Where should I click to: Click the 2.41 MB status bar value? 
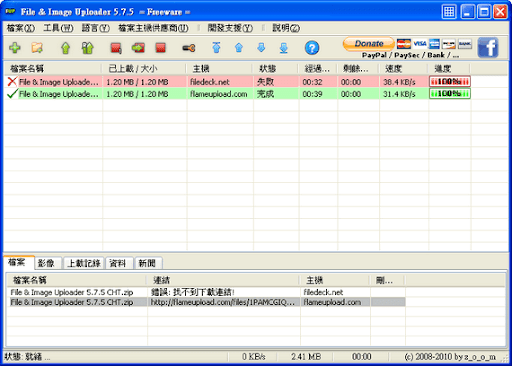click(x=306, y=357)
